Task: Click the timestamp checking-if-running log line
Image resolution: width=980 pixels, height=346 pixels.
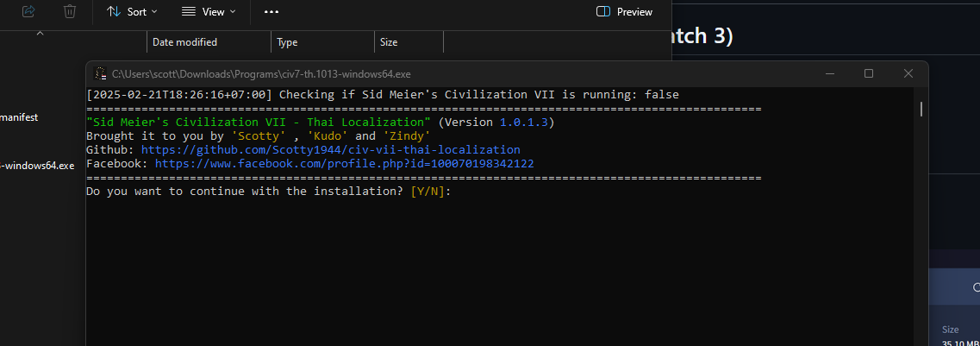Action: (x=383, y=95)
